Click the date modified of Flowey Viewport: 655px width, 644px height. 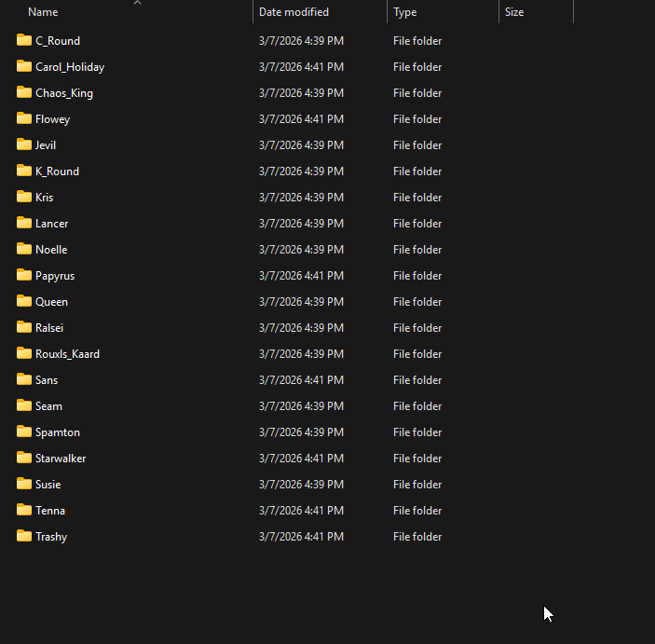(x=301, y=119)
